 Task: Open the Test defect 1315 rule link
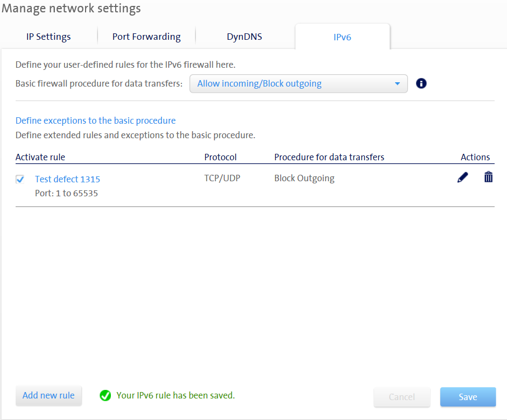tap(67, 179)
